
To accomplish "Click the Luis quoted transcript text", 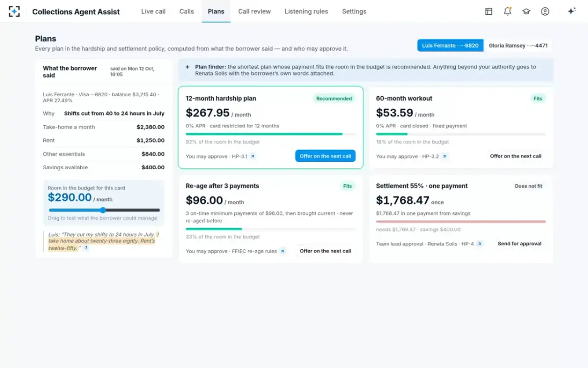I will coord(103,241).
